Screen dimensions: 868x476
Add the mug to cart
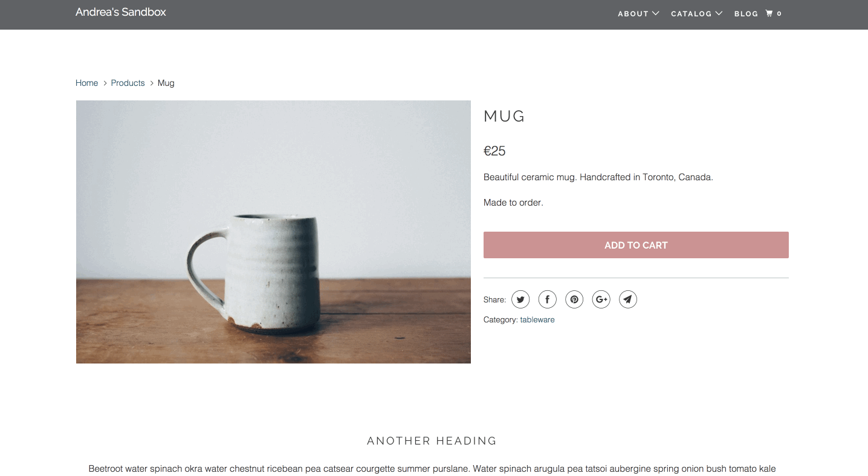point(636,245)
